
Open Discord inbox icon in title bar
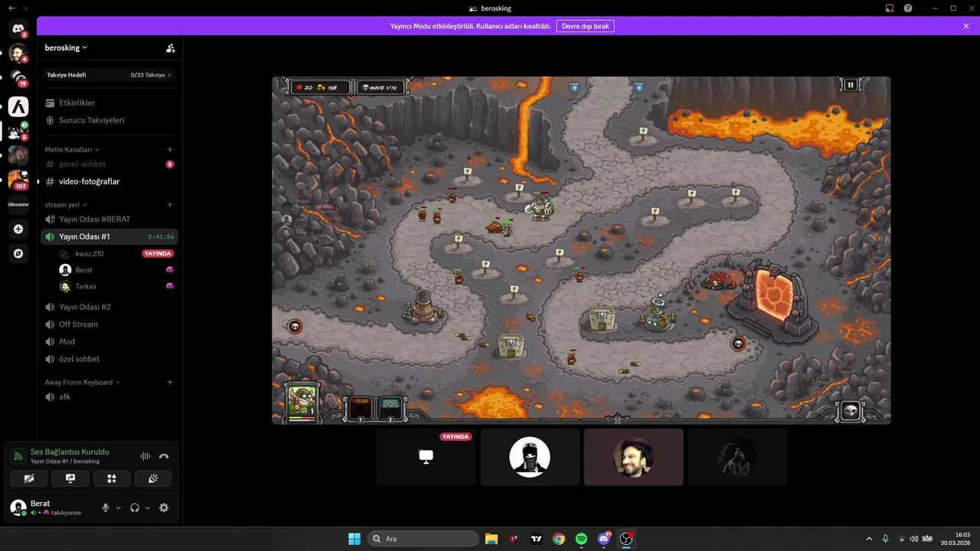coord(890,8)
